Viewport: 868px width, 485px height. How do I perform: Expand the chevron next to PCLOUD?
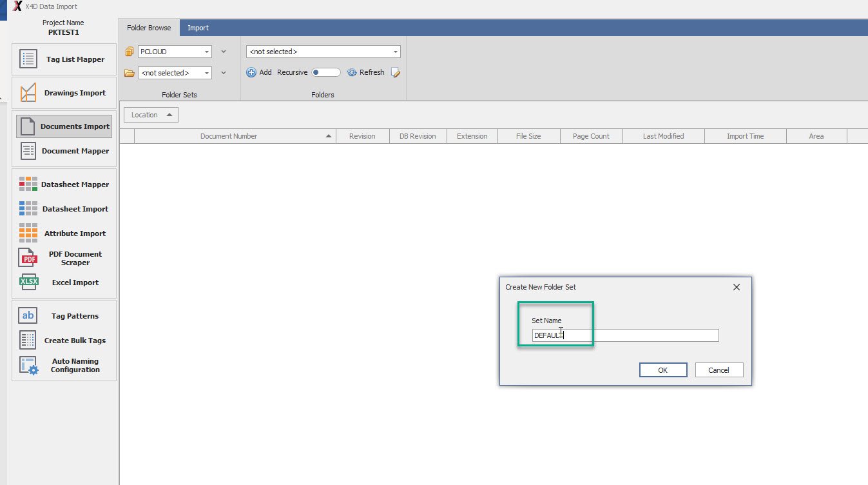[224, 52]
